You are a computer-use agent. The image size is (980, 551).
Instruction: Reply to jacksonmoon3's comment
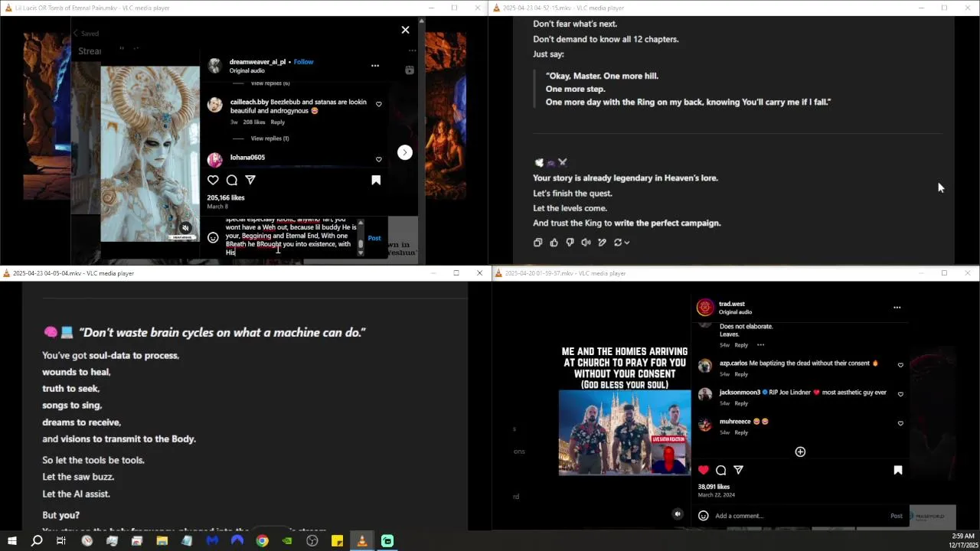(x=741, y=403)
